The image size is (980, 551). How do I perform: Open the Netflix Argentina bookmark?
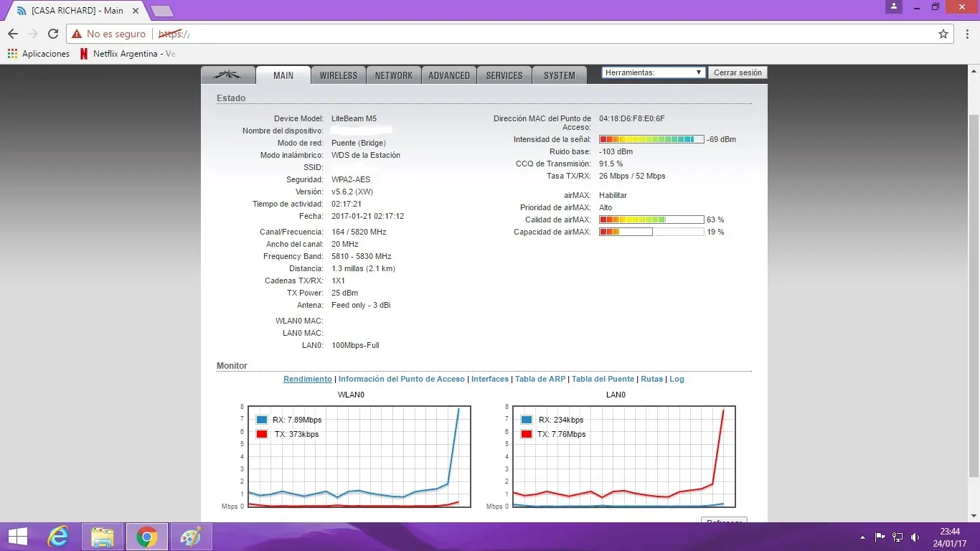(x=127, y=54)
